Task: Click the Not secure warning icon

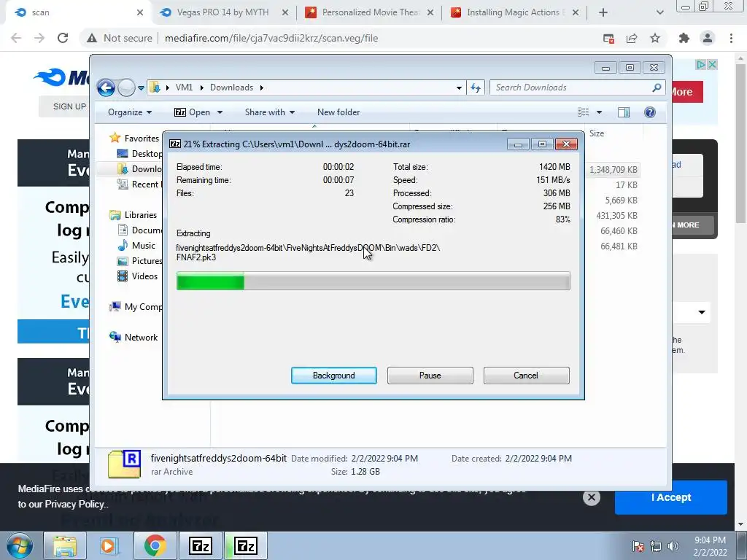Action: [x=91, y=38]
